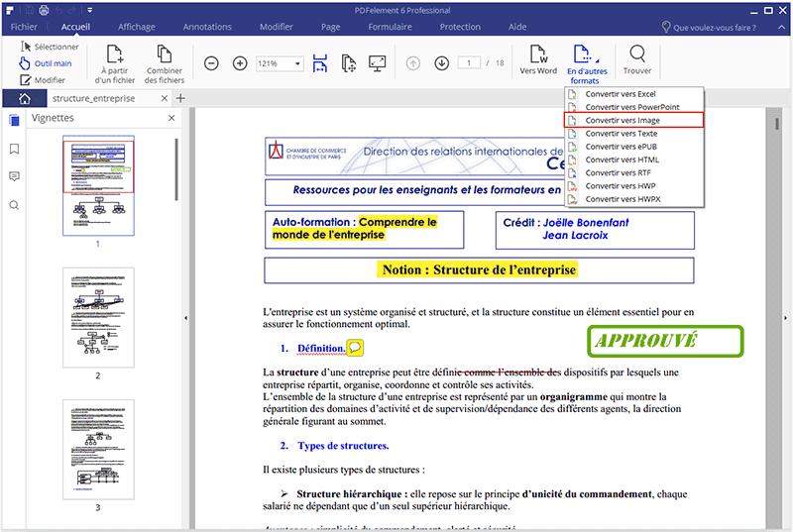The width and height of the screenshot is (793, 532).
Task: Click the Trouver search button
Action: tap(637, 54)
